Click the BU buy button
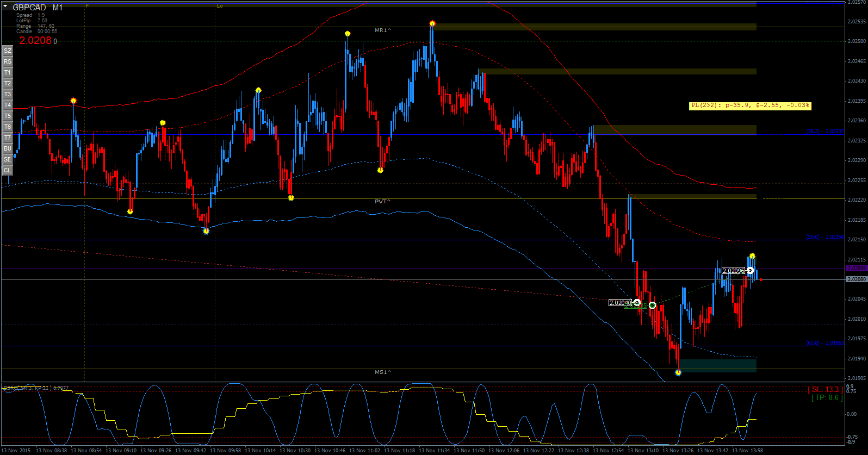Viewport: 868px width, 455px height. 8,148
